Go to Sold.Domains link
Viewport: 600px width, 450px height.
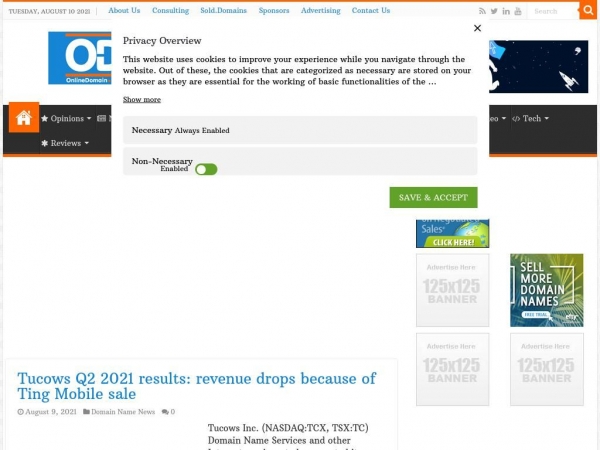pos(223,10)
